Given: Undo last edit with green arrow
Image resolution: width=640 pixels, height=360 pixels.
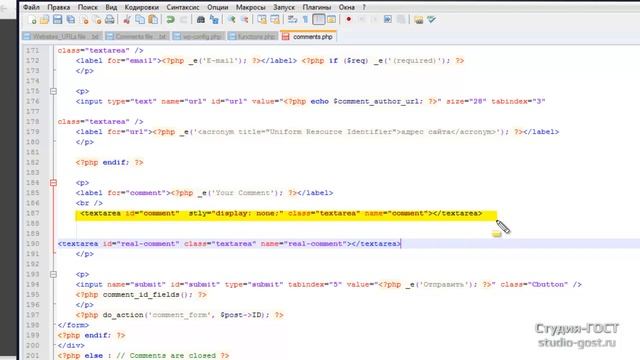Looking at the screenshot, I should pyautogui.click(x=171, y=20).
